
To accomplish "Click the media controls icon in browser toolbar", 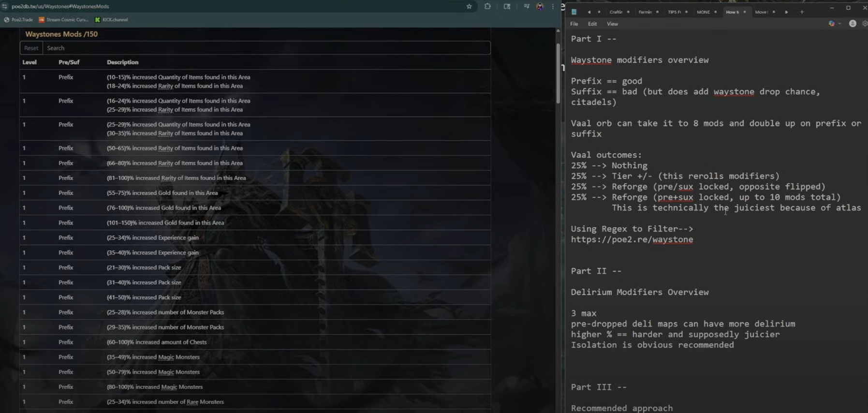I will pos(527,6).
